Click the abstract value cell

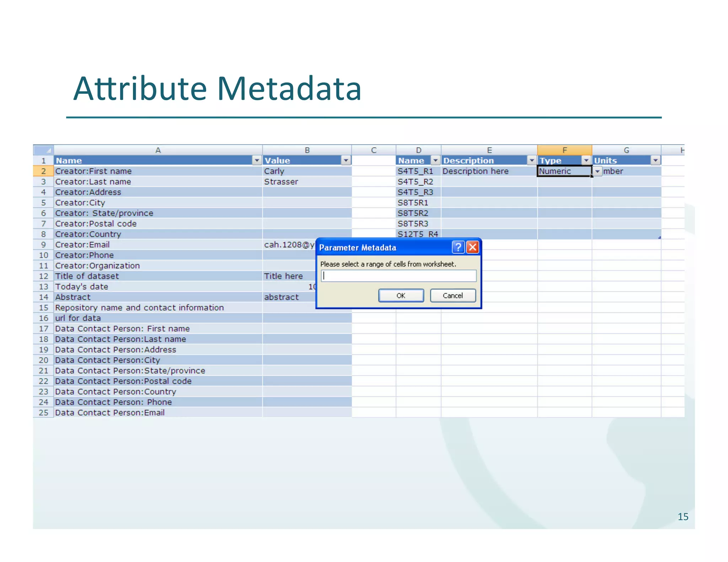pos(289,297)
